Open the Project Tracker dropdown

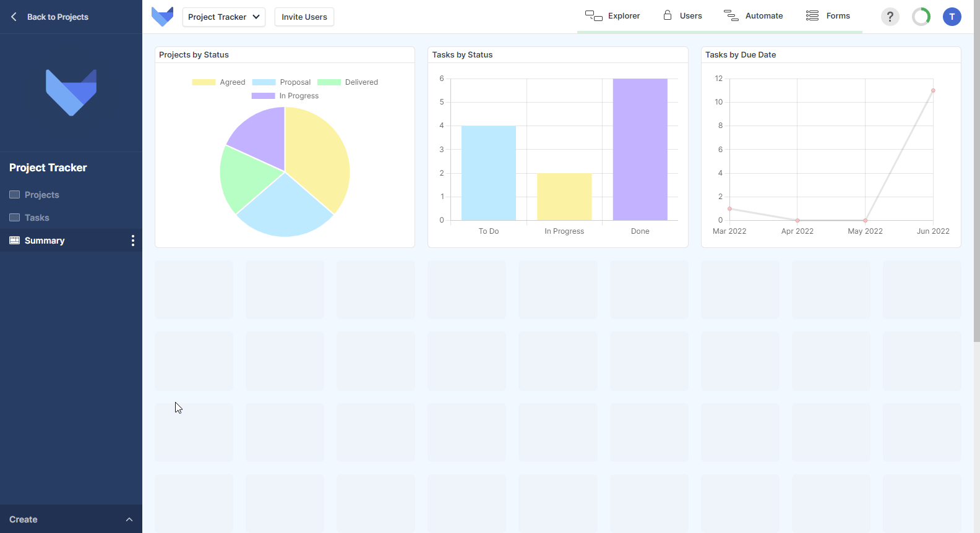pyautogui.click(x=224, y=17)
